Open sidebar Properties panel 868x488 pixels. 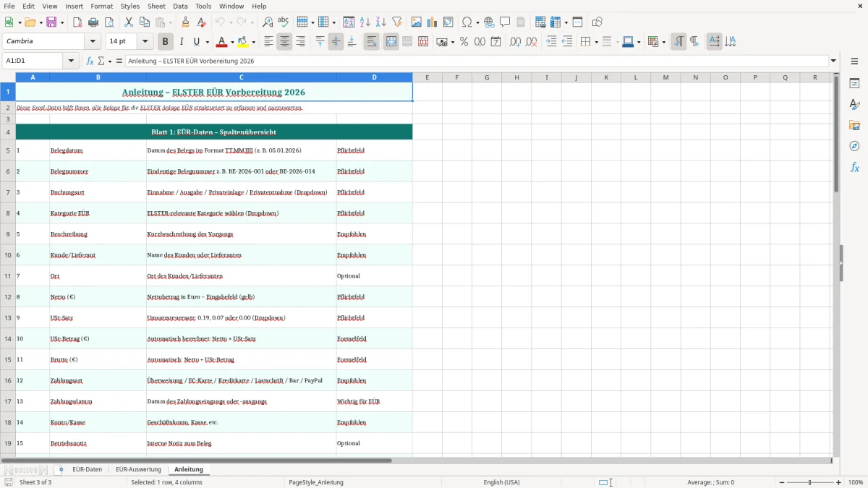(854, 83)
